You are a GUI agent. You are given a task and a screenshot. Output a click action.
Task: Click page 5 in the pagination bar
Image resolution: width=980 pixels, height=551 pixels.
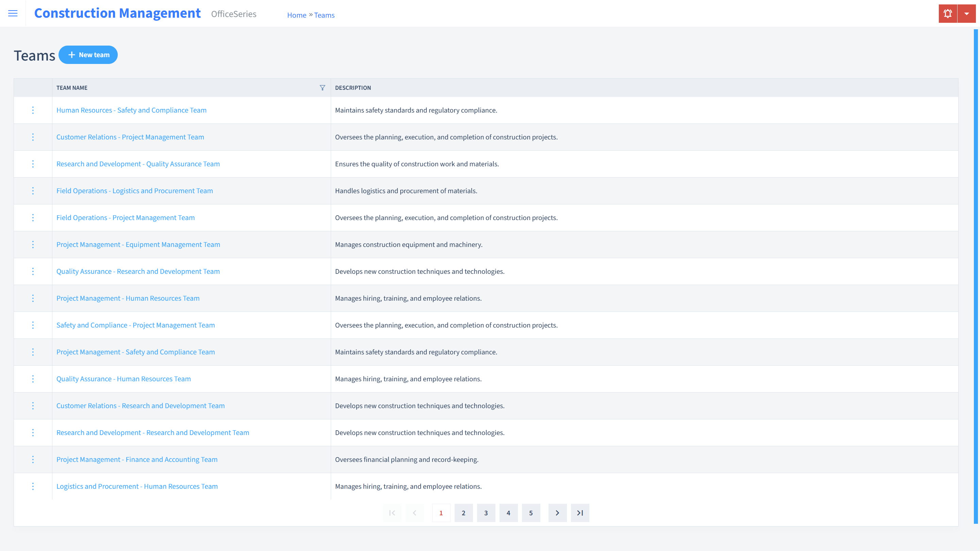(531, 513)
